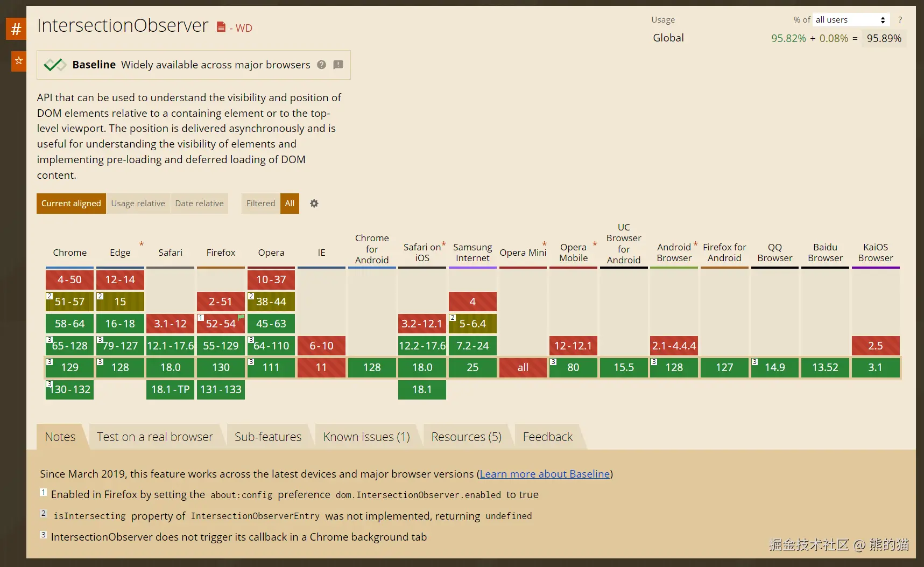Click the hash permalink icon
This screenshot has width=924, height=567.
16,29
